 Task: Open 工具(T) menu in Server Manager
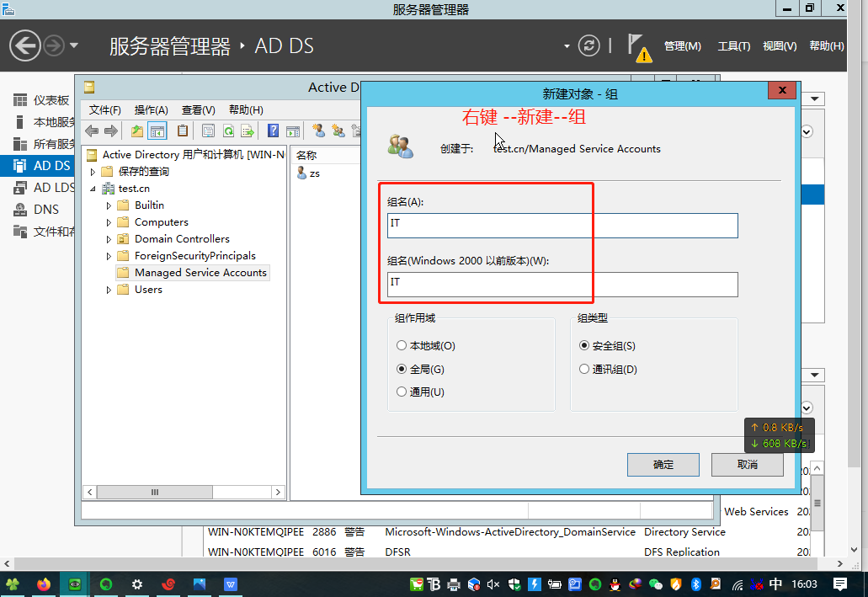click(734, 46)
